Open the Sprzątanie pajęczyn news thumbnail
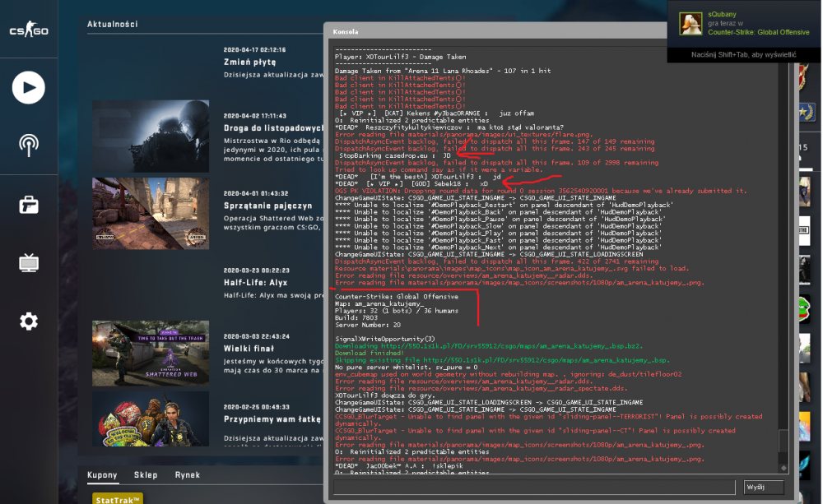Image resolution: width=823 pixels, height=504 pixels. 151,214
